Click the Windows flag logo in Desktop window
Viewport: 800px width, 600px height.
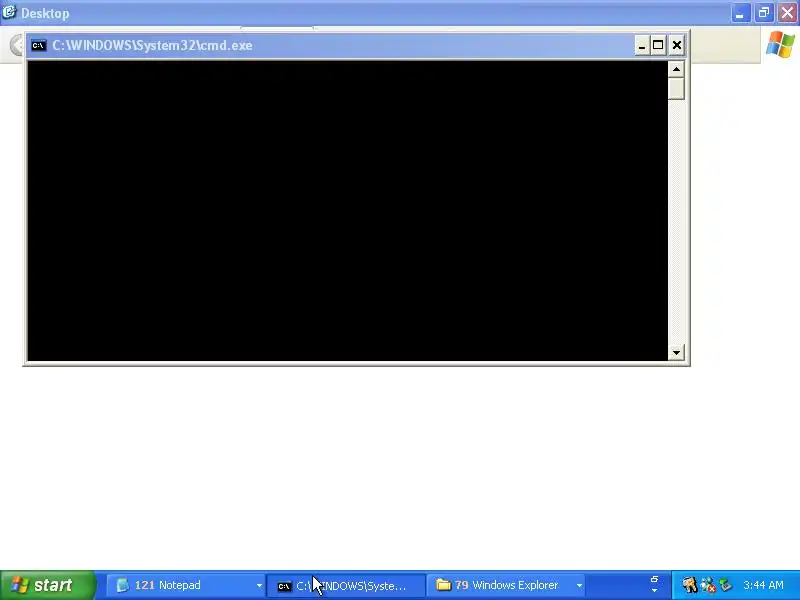click(780, 44)
